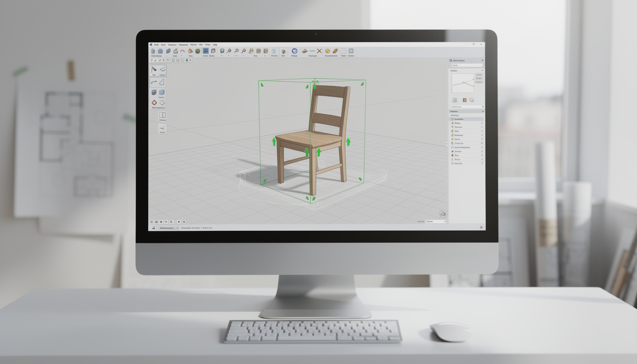Screen dimensions: 637x364
Task: Select the orange diamond ring tool in the palette
Action: click(x=154, y=102)
